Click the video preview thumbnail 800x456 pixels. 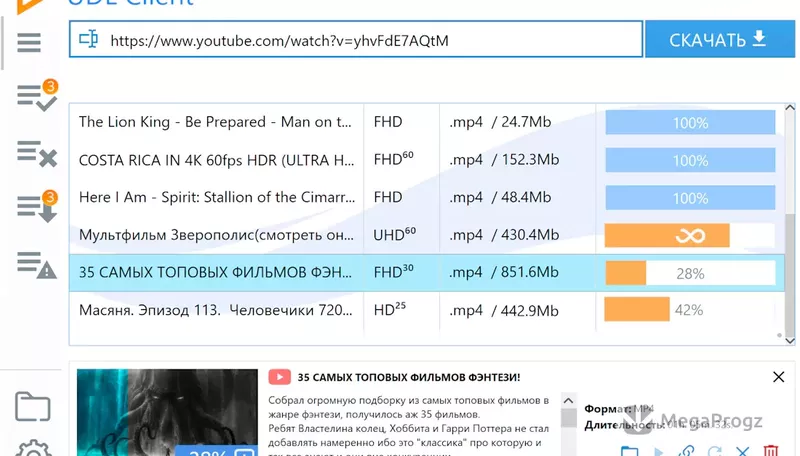click(167, 412)
